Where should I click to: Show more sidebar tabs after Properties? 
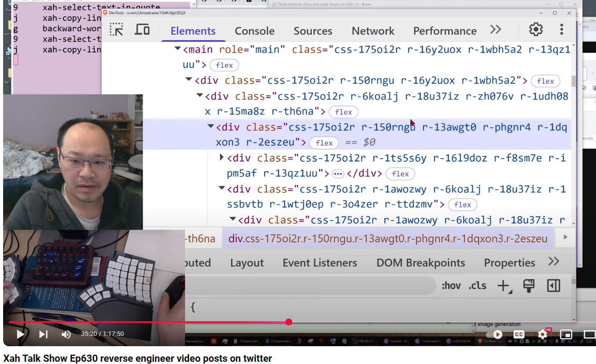tap(554, 262)
